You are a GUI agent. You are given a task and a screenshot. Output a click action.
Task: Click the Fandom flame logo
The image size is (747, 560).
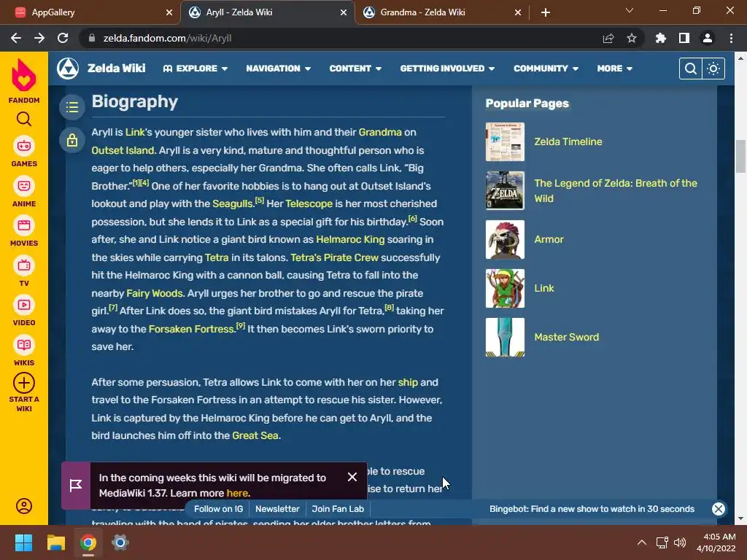pyautogui.click(x=24, y=76)
